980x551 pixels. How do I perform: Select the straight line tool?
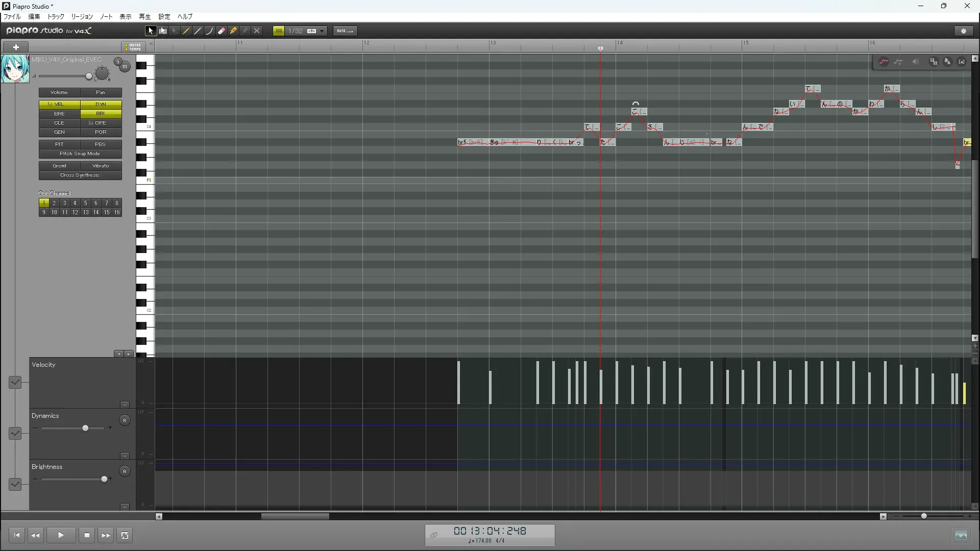[198, 31]
